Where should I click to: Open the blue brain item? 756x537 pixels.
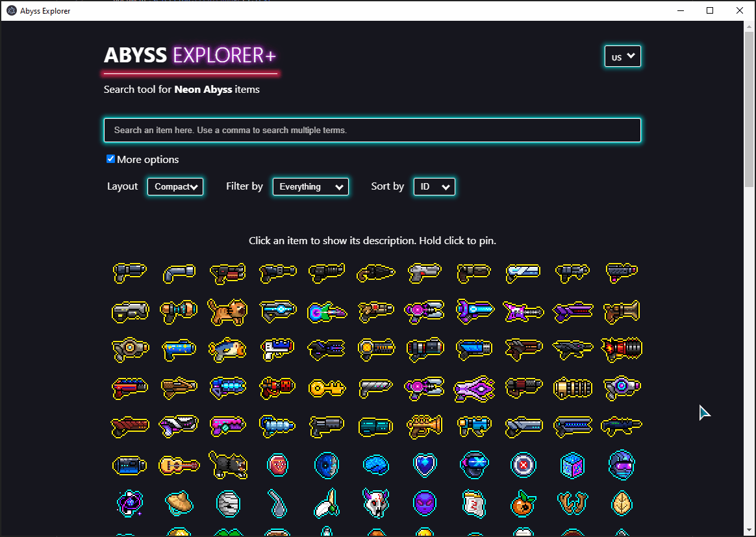click(x=376, y=465)
